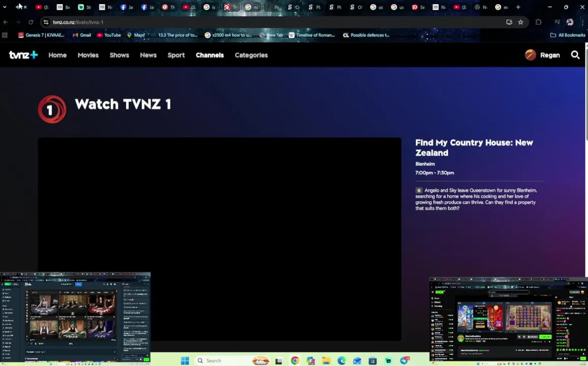Open the Genesis 7 bookmark

41,35
